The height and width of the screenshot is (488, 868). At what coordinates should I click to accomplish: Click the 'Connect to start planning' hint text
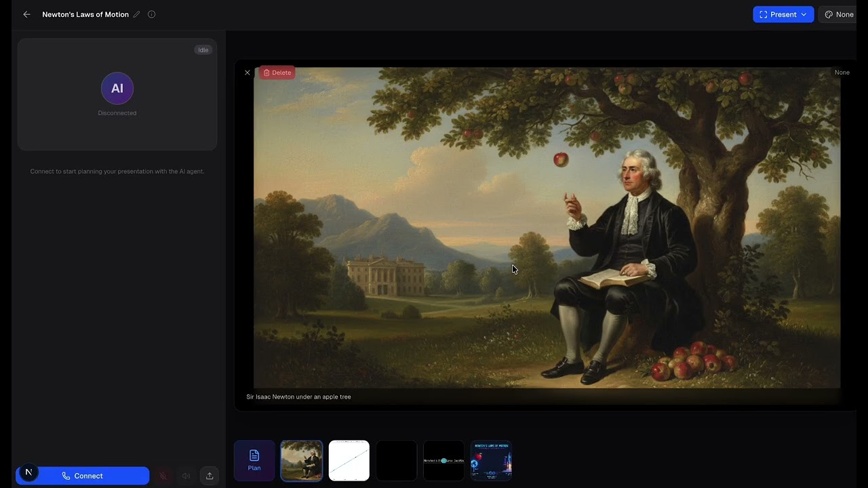point(117,171)
